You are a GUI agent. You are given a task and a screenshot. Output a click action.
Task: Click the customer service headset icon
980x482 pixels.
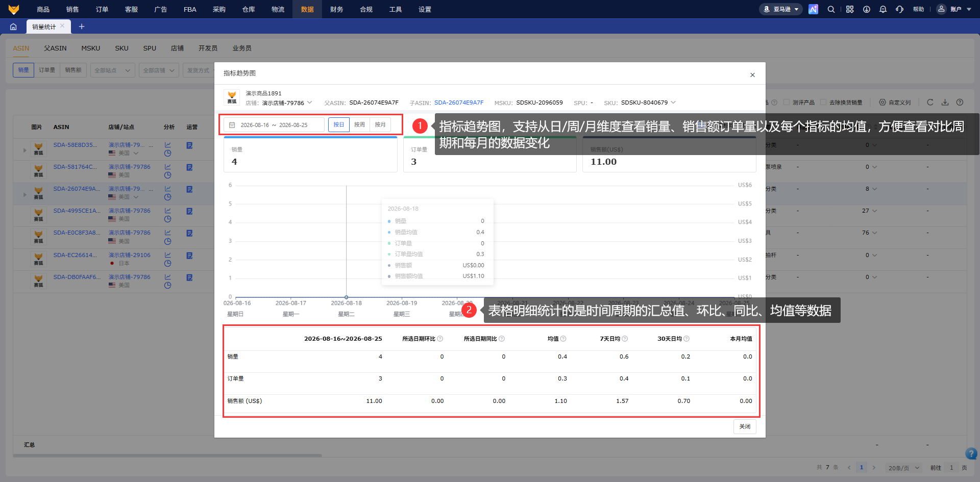pos(899,9)
